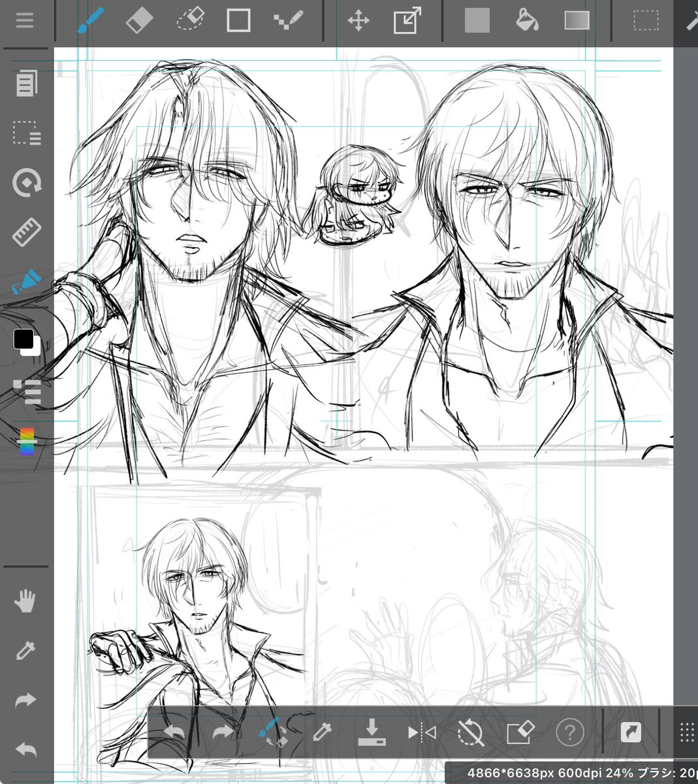The height and width of the screenshot is (784, 698).
Task: Toggle brush/eraser switch in bottom bar
Action: [x=272, y=732]
